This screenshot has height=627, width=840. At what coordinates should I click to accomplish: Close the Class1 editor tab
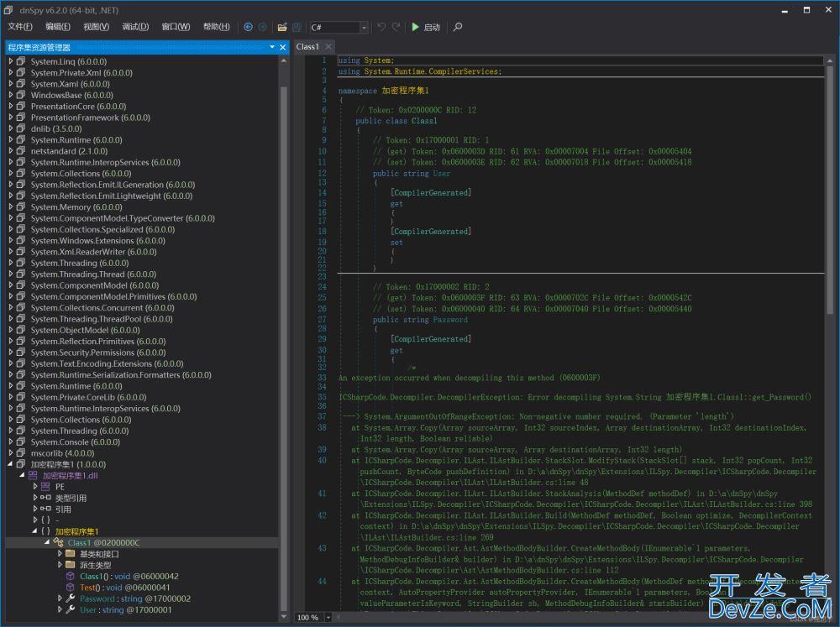point(328,46)
